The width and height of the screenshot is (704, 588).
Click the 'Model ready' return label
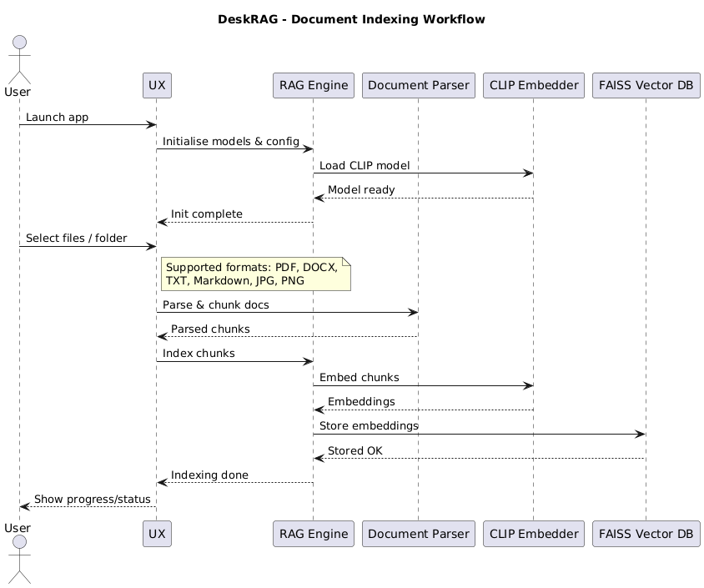click(x=361, y=190)
